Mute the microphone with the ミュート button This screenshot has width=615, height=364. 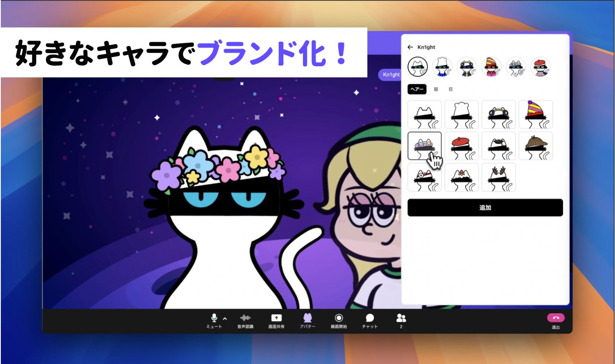coord(214,321)
